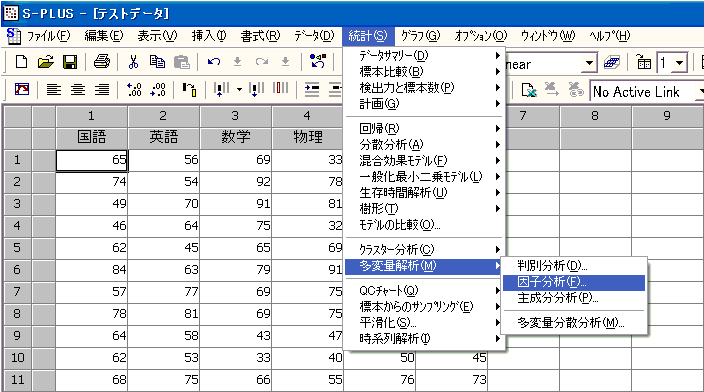This screenshot has width=704, height=392.
Task: Click the greyed Excel link-chain update icon
Action: [x=576, y=89]
